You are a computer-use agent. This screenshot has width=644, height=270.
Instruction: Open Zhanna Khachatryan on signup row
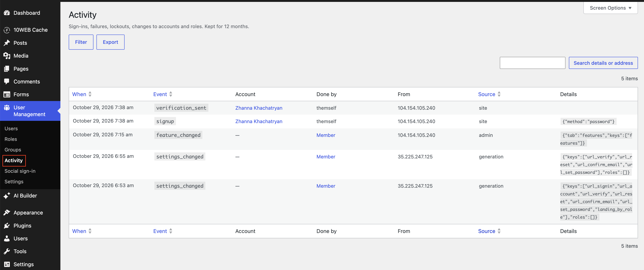click(x=259, y=121)
